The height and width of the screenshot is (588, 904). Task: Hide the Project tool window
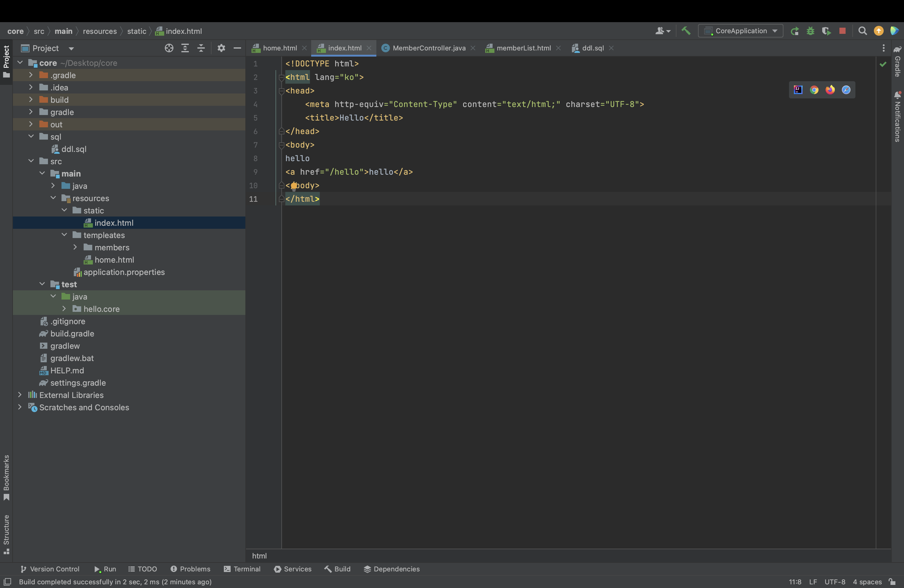click(x=237, y=48)
